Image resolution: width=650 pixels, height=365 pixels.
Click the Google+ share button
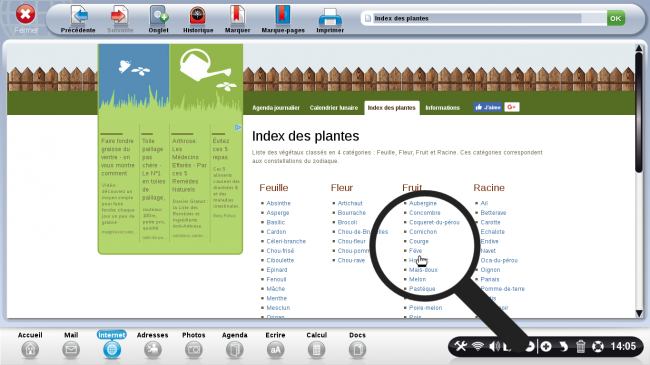[512, 107]
